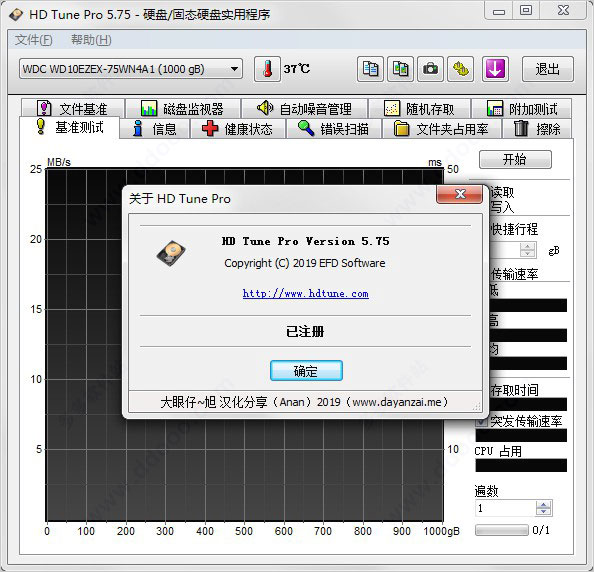Image resolution: width=594 pixels, height=572 pixels.
Task: Increase the 快捷行程 gB spinner value
Action: pyautogui.click(x=528, y=246)
